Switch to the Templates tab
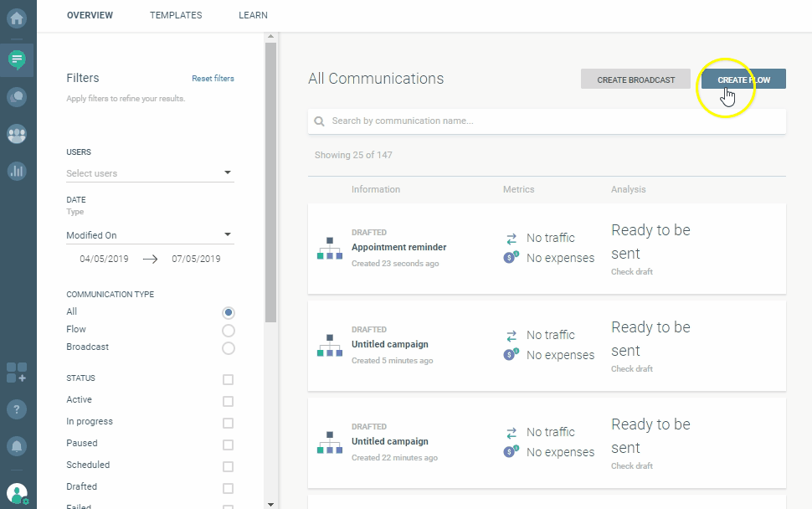The width and height of the screenshot is (812, 509). [x=176, y=15]
